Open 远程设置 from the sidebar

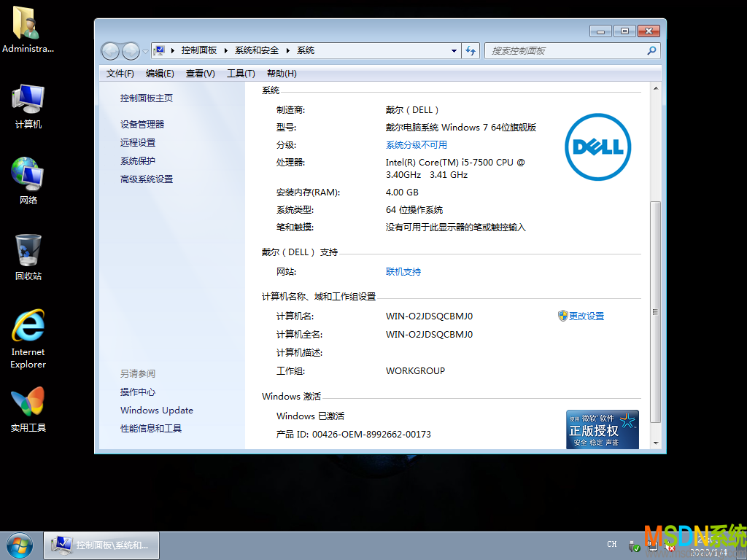tap(138, 142)
